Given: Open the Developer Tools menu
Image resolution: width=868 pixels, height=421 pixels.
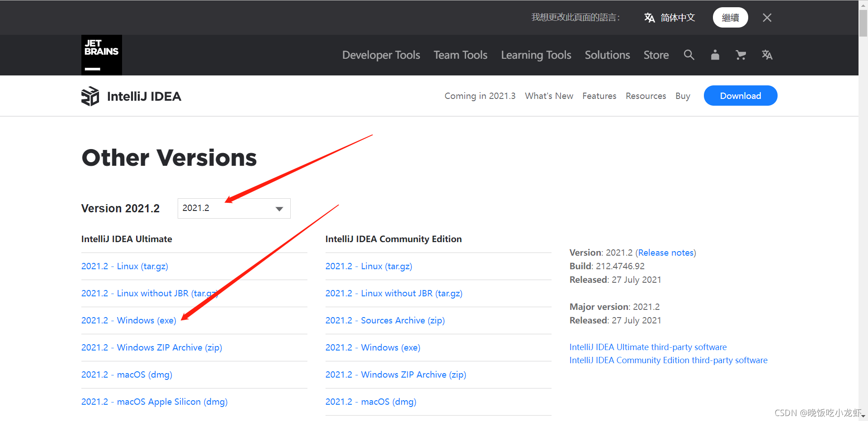Looking at the screenshot, I should [x=381, y=55].
